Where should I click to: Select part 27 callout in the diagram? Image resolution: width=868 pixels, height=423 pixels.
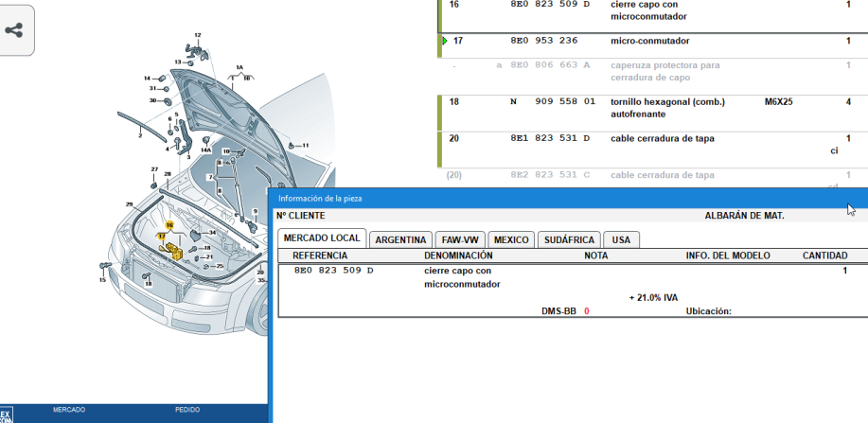pyautogui.click(x=153, y=169)
